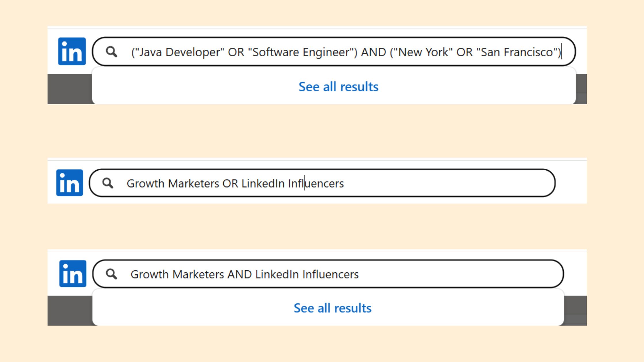This screenshot has height=362, width=644.
Task: Focus the search field with Growth Marketers AND LinkedIn Influencers
Action: (328, 274)
